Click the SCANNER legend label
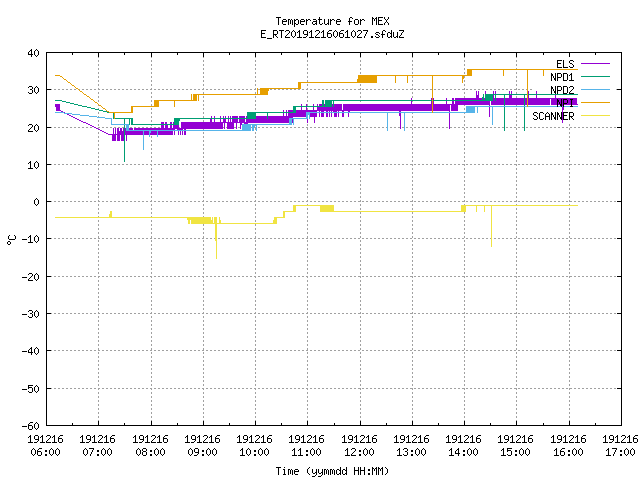 (x=553, y=116)
